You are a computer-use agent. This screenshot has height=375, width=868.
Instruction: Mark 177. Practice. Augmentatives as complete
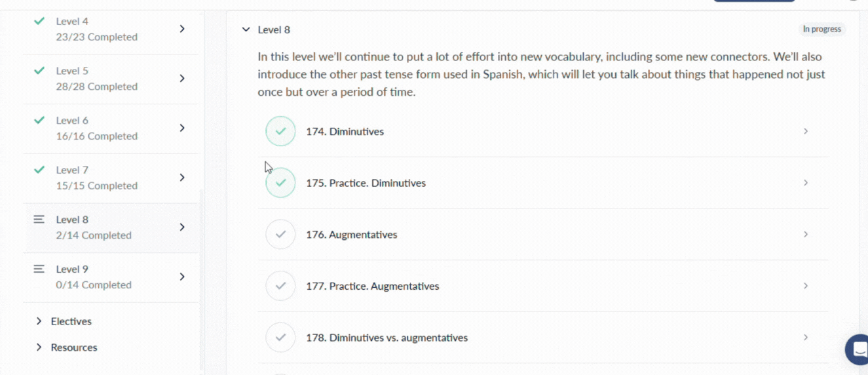280,286
